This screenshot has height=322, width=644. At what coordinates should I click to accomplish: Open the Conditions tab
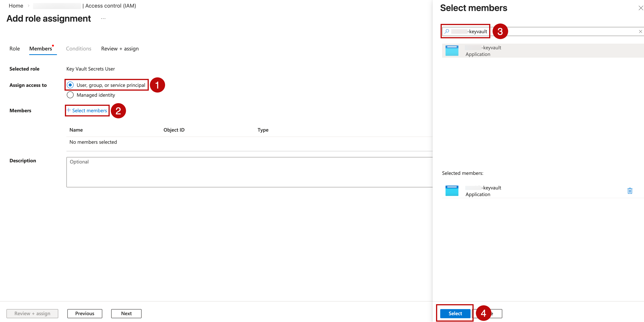pos(78,49)
